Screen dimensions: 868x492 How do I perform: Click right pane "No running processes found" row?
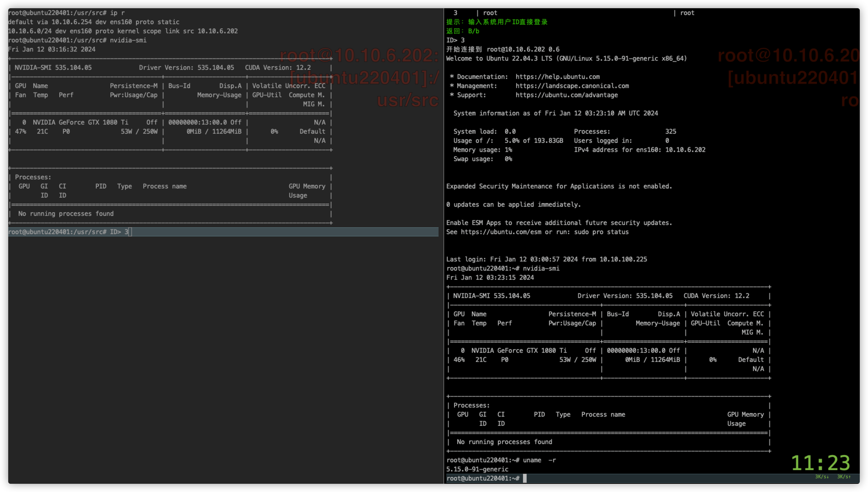(x=504, y=442)
